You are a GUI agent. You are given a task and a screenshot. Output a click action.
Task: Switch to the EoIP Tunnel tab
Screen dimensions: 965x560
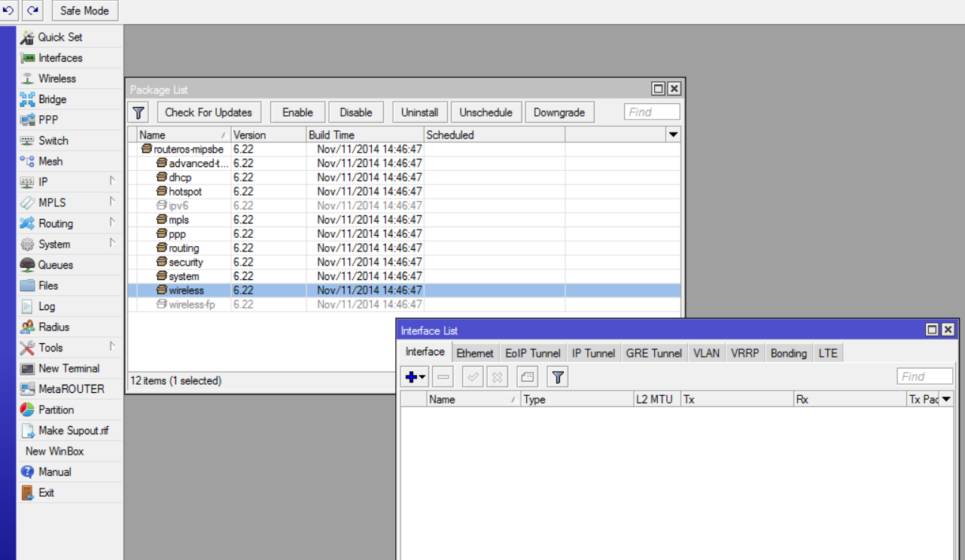533,353
